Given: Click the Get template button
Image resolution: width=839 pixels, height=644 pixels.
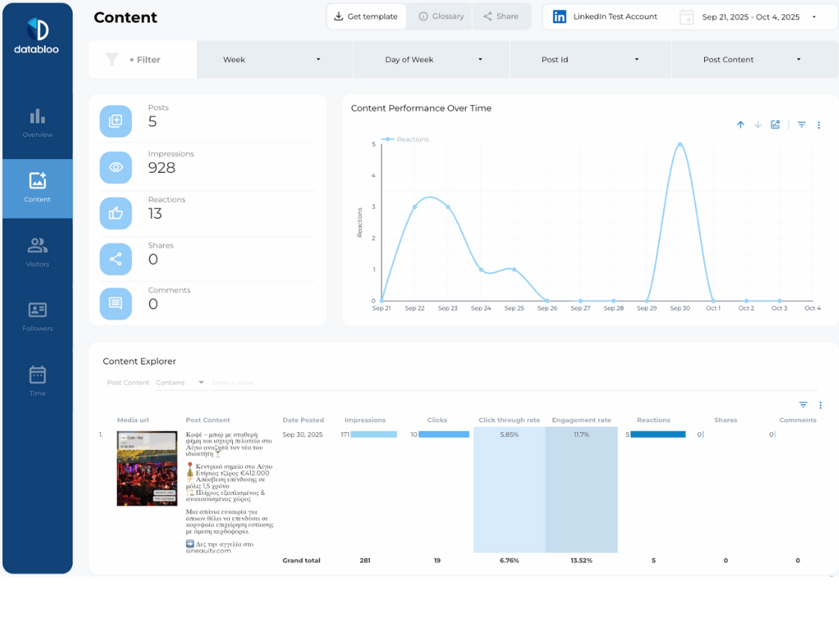Looking at the screenshot, I should [x=366, y=16].
